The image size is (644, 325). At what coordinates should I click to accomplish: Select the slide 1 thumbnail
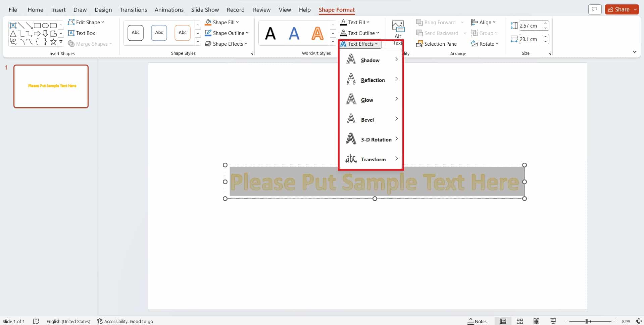tap(51, 86)
